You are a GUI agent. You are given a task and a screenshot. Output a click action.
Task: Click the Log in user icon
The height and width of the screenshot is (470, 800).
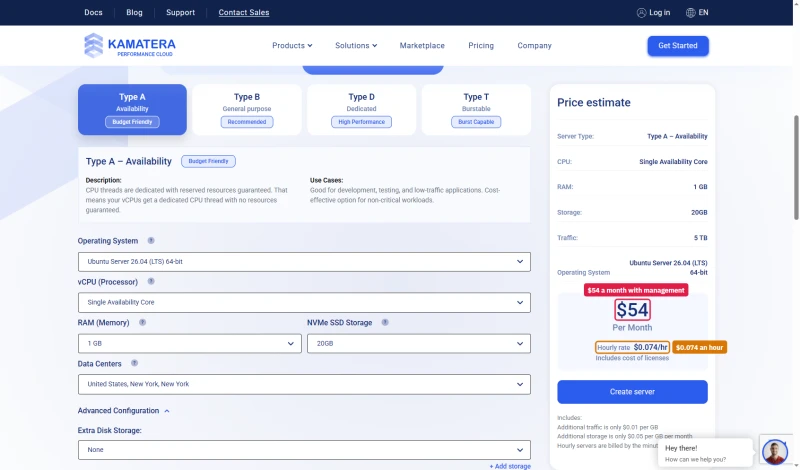[641, 13]
